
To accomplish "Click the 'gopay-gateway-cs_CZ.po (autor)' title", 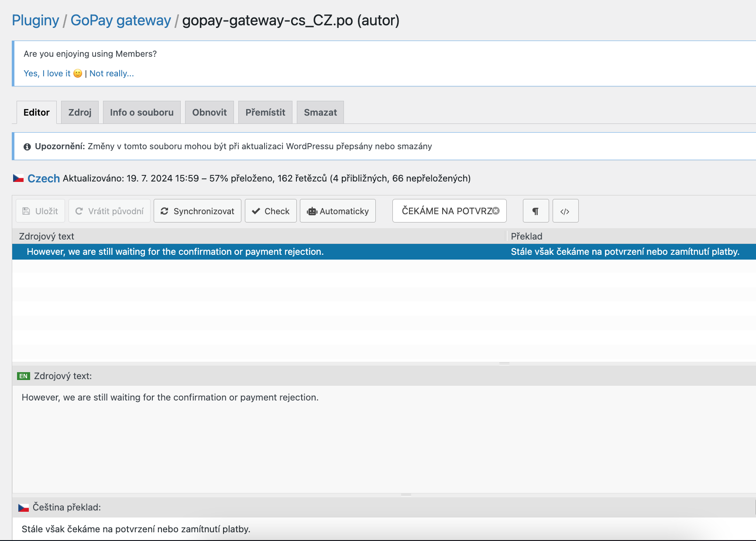I will 291,21.
